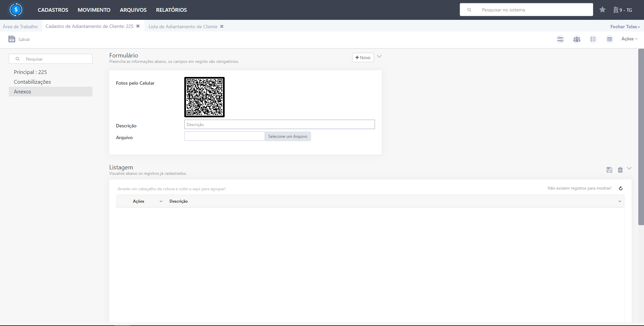Click the blue dollar-sign app logo

click(16, 10)
